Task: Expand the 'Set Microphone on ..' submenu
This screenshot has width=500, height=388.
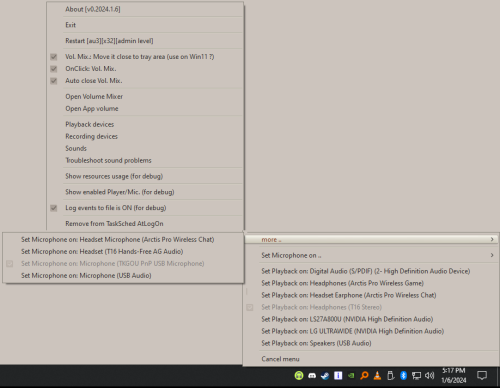Action: point(371,255)
